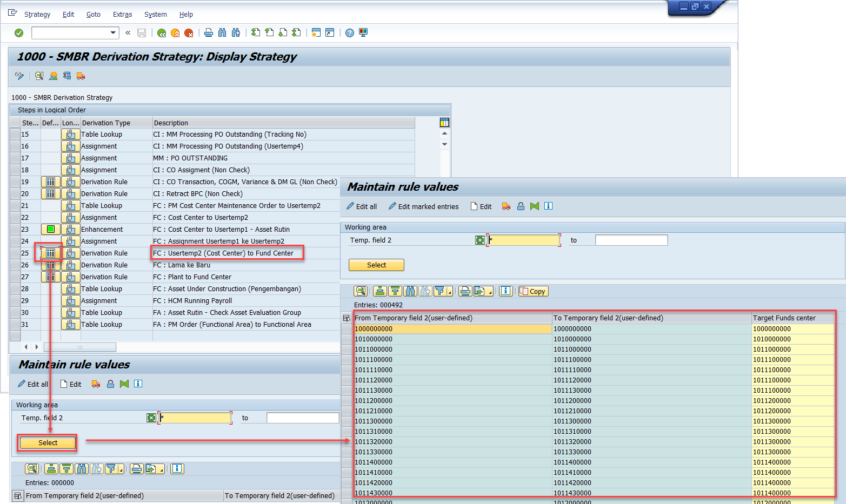This screenshot has width=846, height=504.
Task: Toggle the display/change pencil-glasses icon
Action: point(19,76)
